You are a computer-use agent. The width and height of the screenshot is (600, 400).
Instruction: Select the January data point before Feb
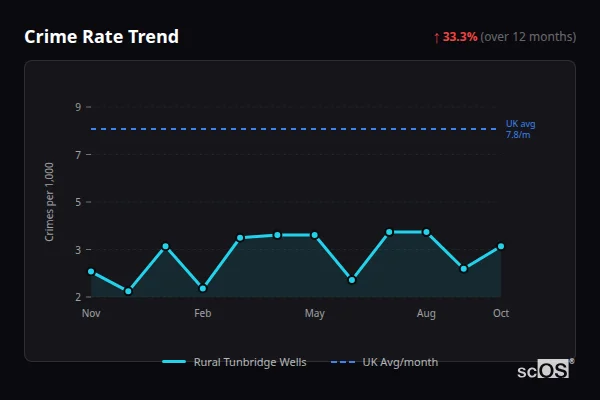165,246
